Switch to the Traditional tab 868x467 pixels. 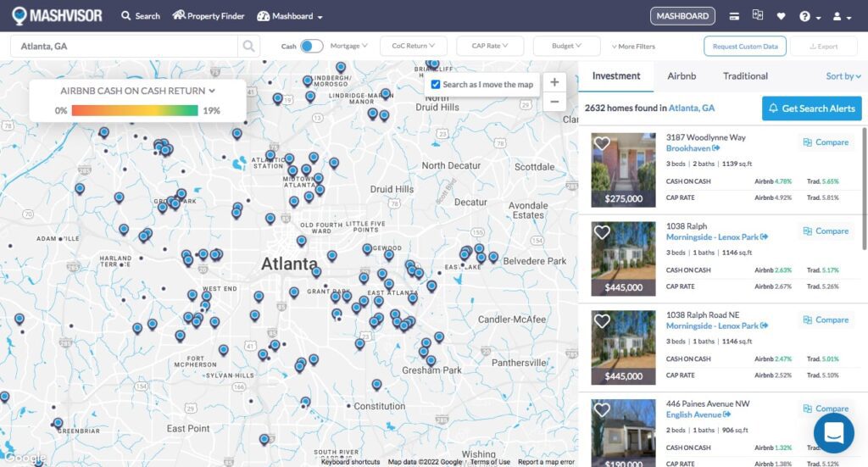(x=745, y=75)
